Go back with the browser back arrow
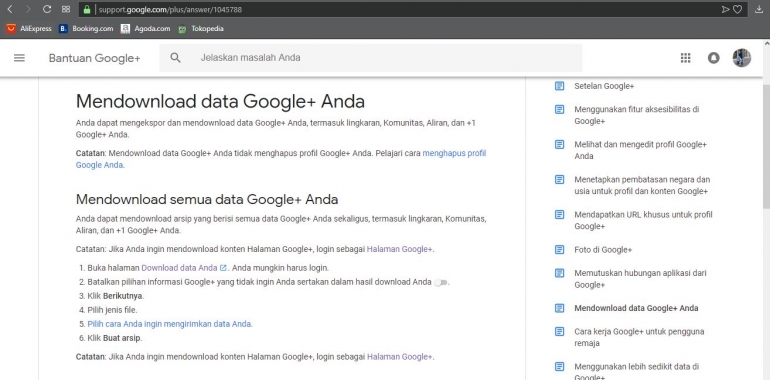This screenshot has width=770, height=380. point(9,9)
